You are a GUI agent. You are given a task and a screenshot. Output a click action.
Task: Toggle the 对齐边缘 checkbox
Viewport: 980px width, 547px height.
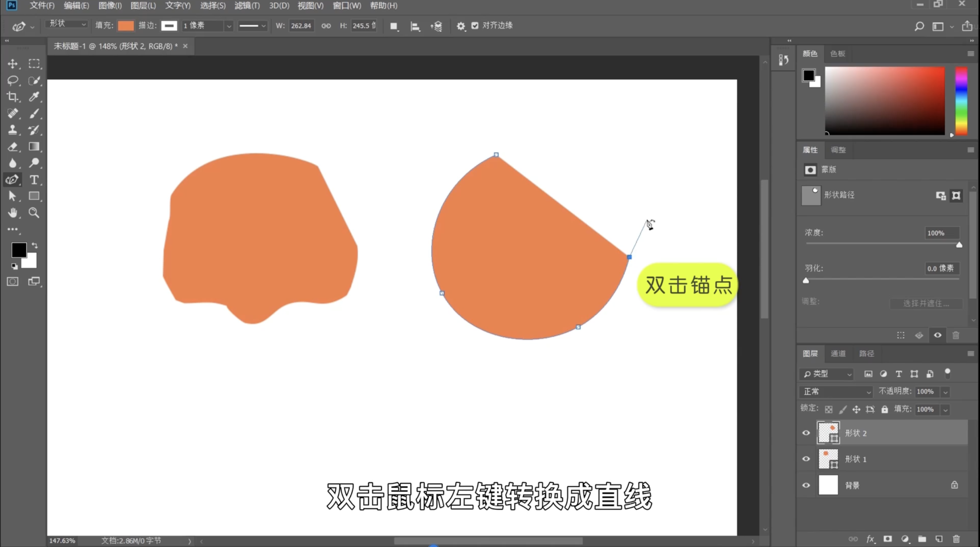point(475,26)
